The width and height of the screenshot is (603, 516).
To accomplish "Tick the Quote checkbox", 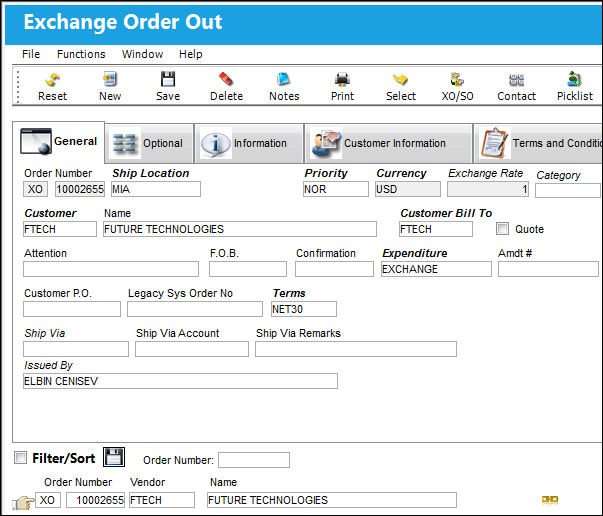I will (x=502, y=229).
